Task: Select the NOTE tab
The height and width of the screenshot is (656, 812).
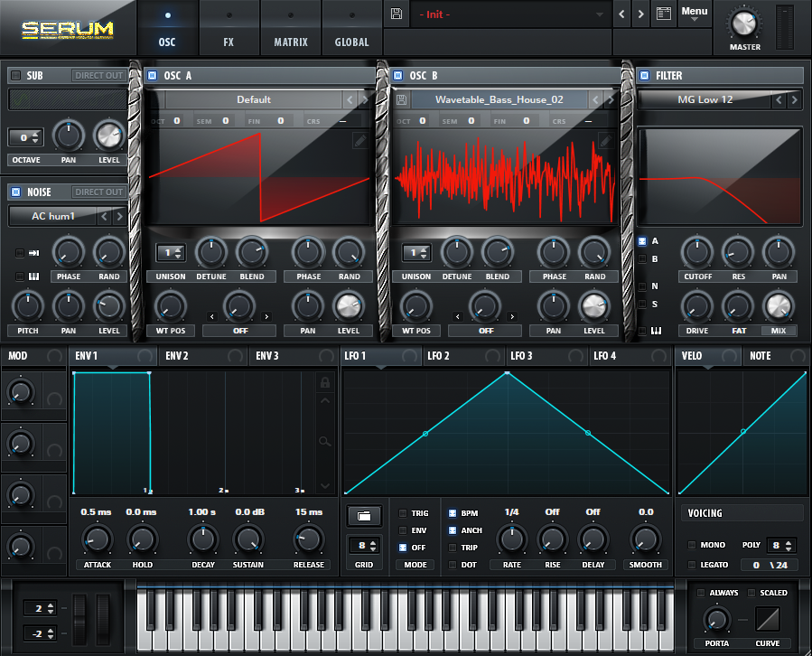Action: coord(776,356)
